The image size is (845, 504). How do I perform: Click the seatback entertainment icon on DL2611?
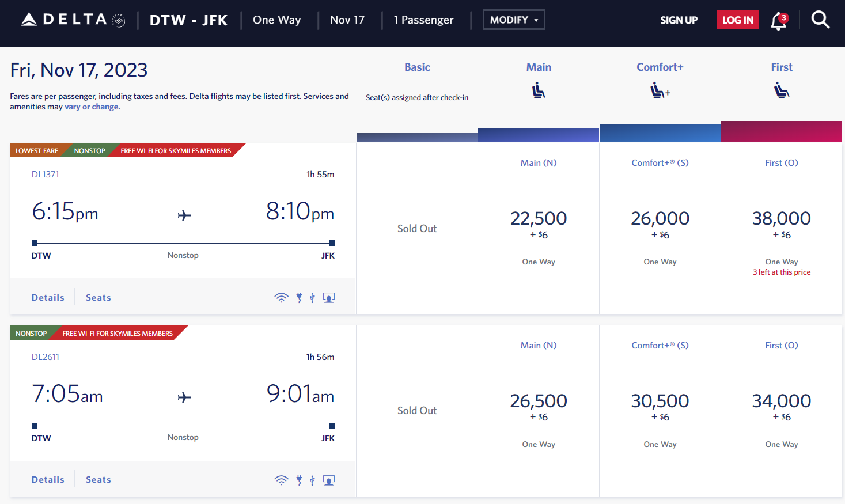point(328,479)
